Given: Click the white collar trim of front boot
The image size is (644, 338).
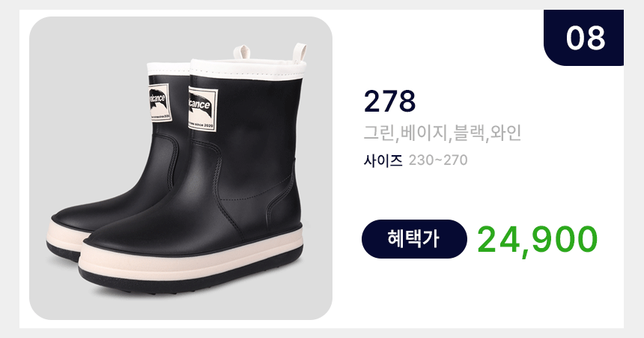Looking at the screenshot, I should (249, 70).
